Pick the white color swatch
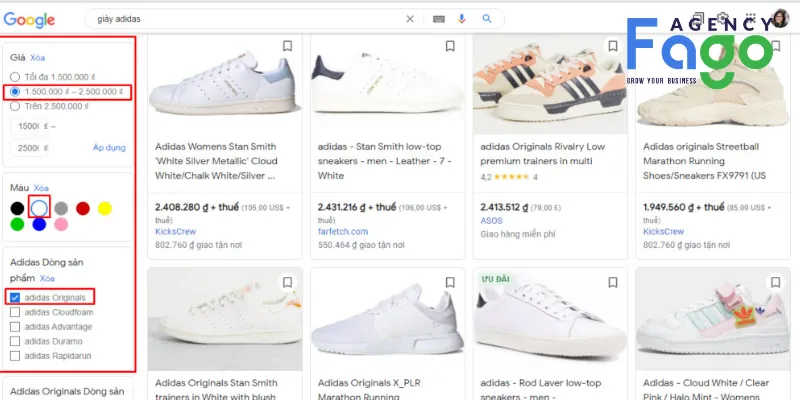This screenshot has height=400, width=800. coord(39,208)
